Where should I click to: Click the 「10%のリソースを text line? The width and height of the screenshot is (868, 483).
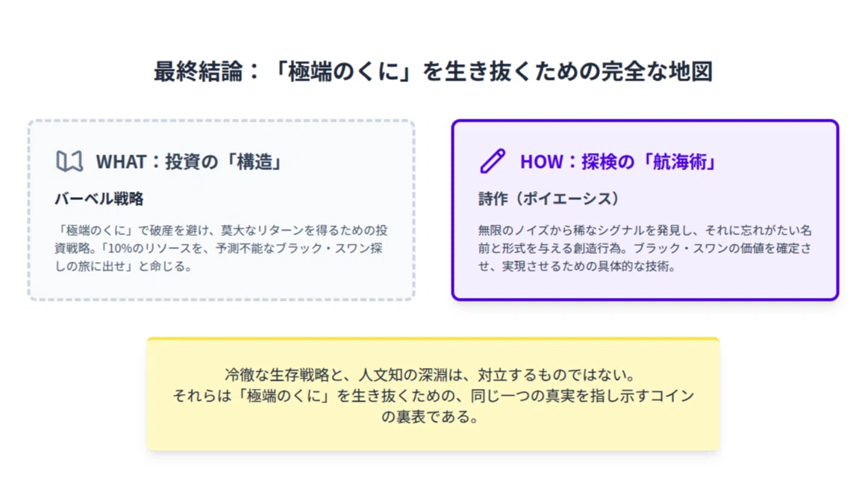219,248
